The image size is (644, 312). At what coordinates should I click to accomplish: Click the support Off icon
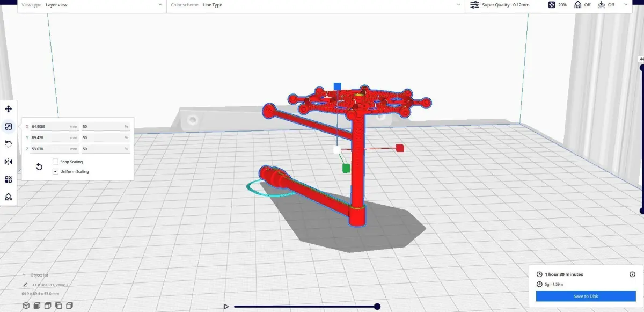pyautogui.click(x=577, y=5)
